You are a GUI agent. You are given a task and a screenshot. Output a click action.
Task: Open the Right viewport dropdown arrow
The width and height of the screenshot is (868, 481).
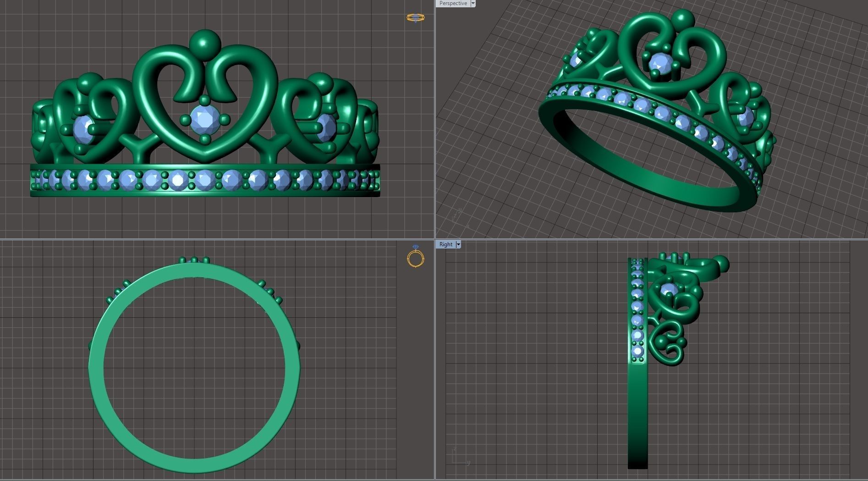(458, 244)
